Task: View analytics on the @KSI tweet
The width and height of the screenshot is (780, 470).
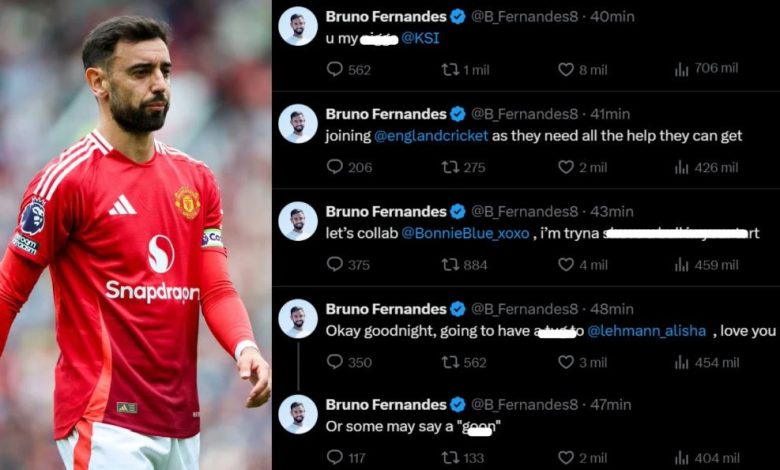Action: pyautogui.click(x=683, y=69)
